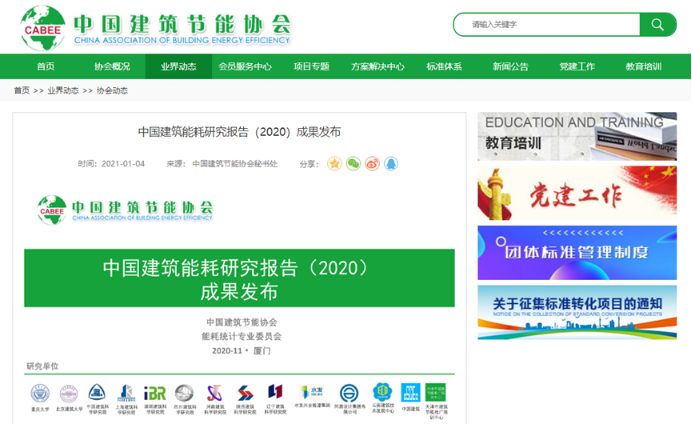Click the 天津市建筑节能 green square logo

point(436,392)
